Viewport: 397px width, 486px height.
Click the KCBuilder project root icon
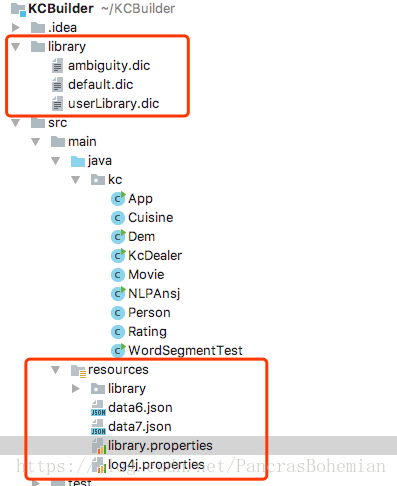18,9
